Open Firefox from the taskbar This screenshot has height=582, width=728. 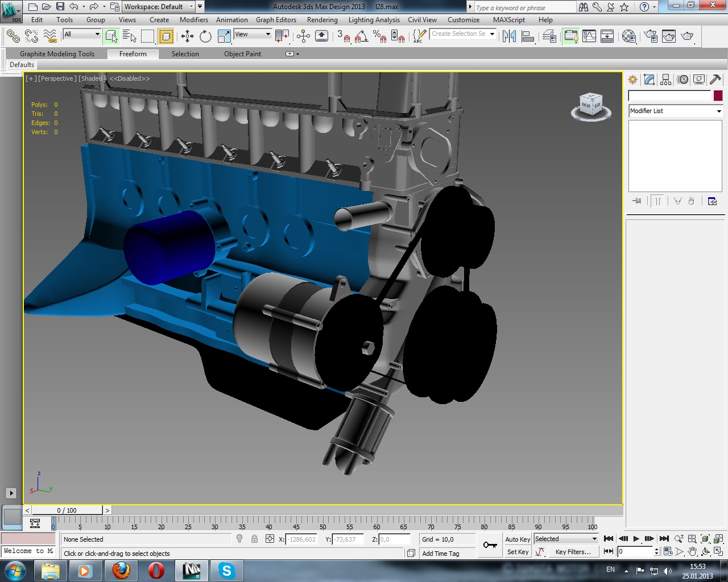[x=121, y=571]
